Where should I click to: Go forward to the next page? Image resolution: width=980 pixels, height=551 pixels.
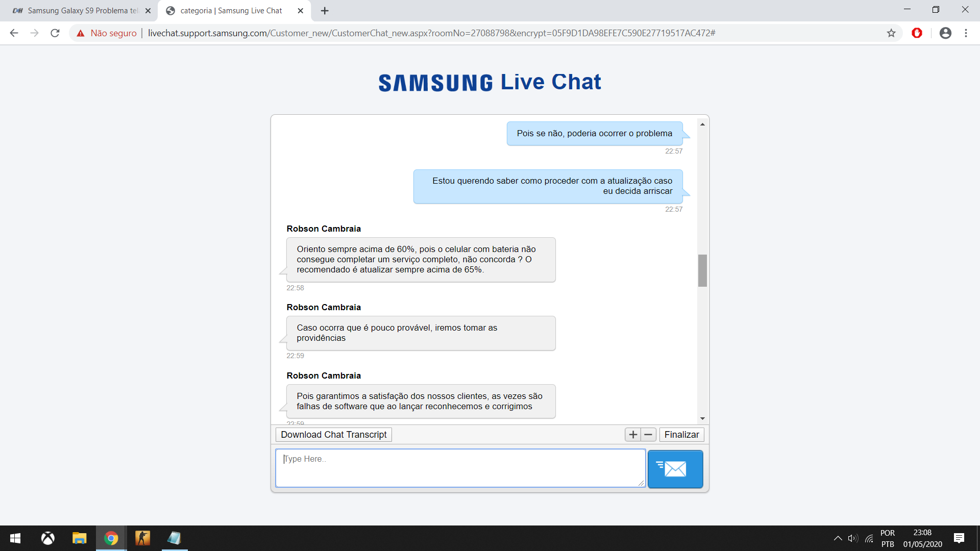tap(34, 33)
